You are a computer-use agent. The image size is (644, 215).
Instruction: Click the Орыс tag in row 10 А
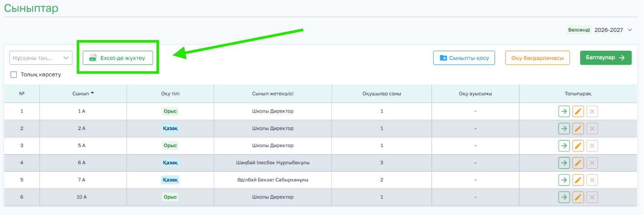point(170,197)
